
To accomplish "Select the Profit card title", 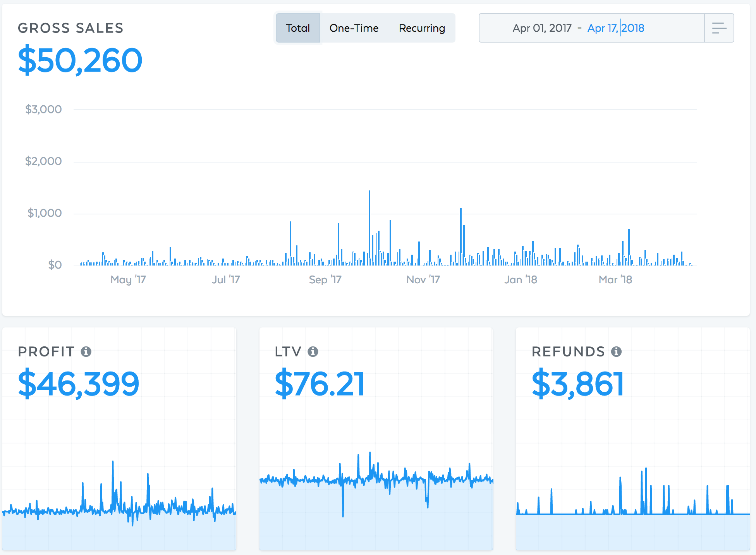I will coord(46,351).
